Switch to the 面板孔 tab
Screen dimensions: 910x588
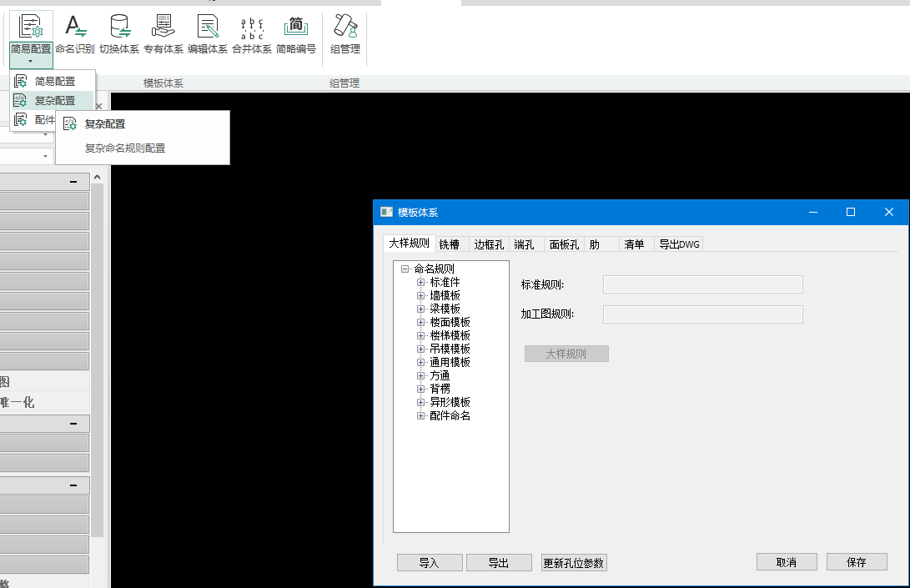tap(564, 244)
